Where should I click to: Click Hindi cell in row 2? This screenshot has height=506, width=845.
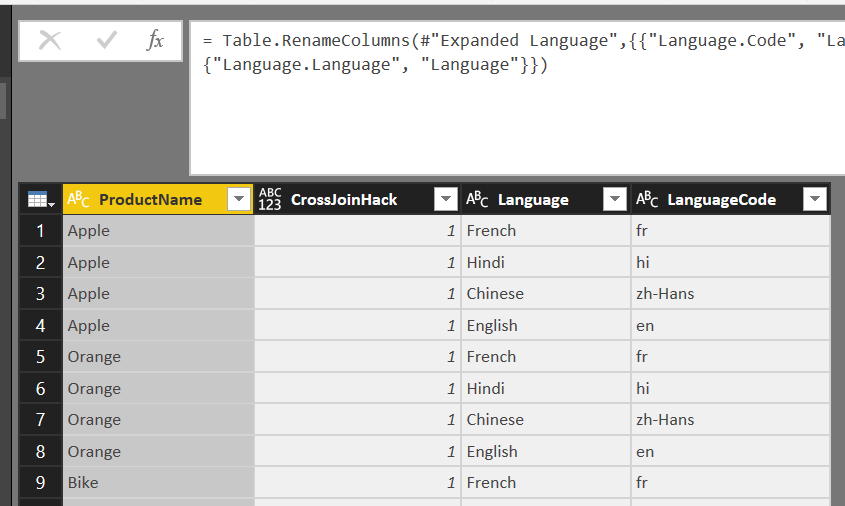click(x=546, y=262)
